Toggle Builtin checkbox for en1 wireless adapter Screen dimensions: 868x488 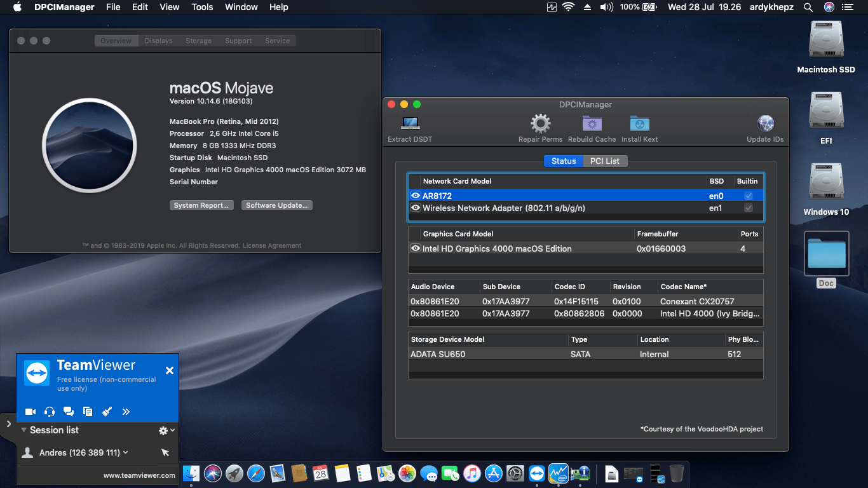click(749, 208)
